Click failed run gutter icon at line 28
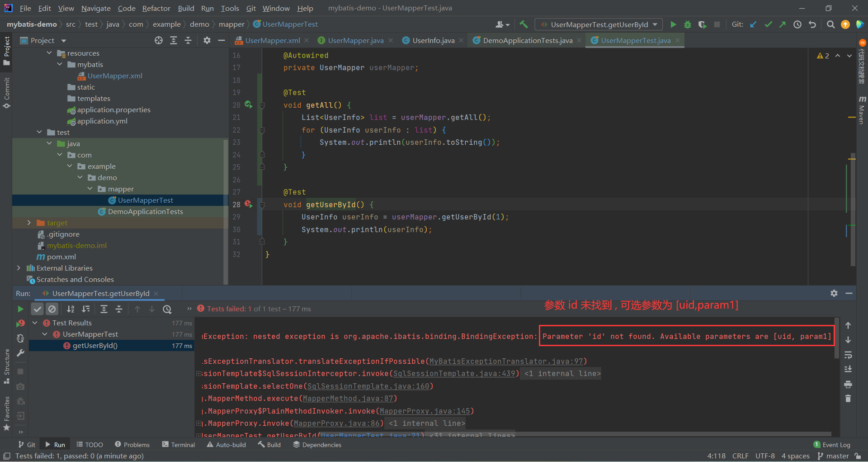This screenshot has width=868, height=462. click(x=248, y=204)
